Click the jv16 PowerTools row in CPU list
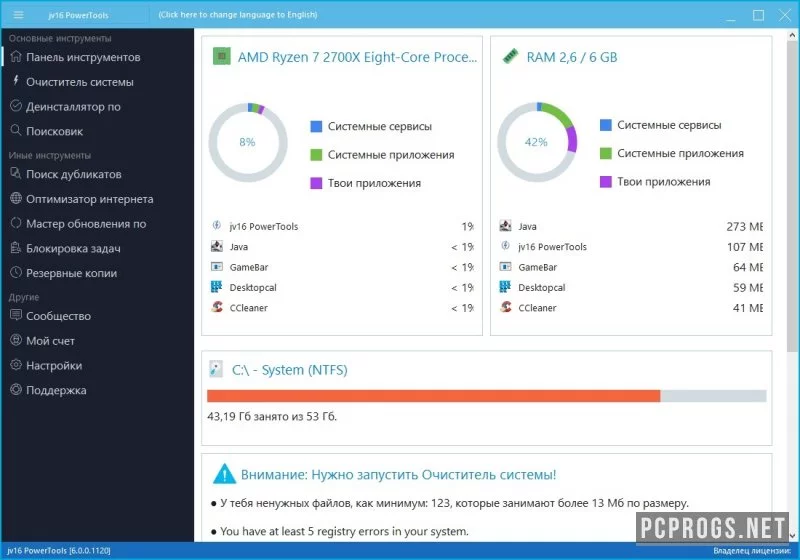800x560 pixels. click(x=342, y=226)
